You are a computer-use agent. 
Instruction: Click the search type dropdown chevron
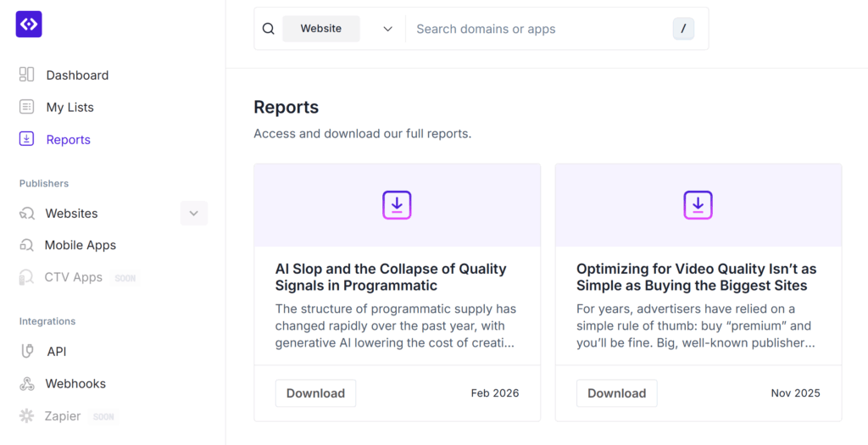tap(388, 29)
